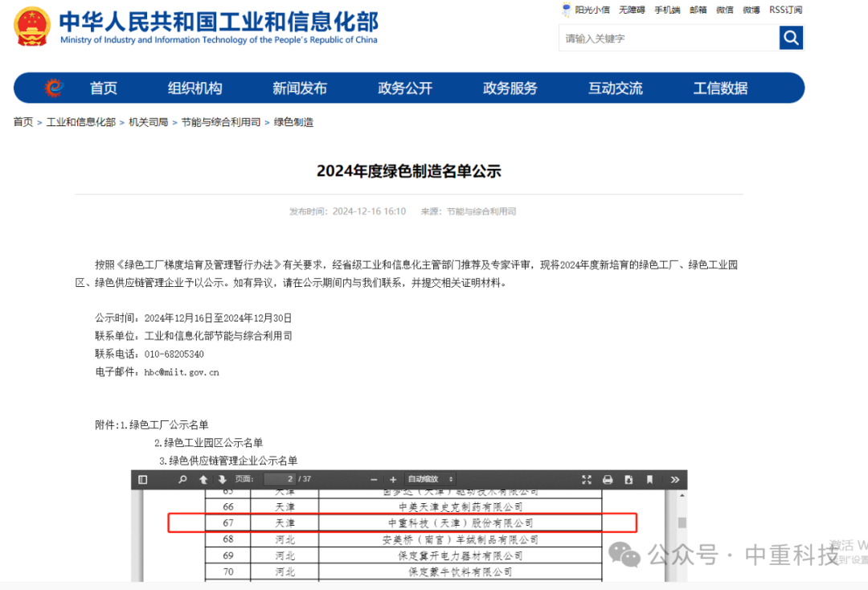Click table cell 中重科技（天津）股份有限公司
This screenshot has height=590, width=868.
[460, 523]
